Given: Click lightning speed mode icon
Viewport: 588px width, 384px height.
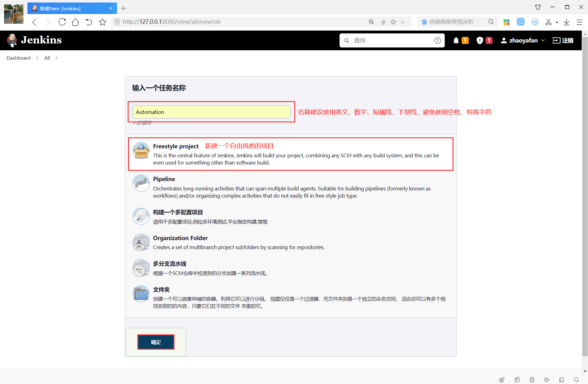Looking at the screenshot, I should (x=383, y=22).
